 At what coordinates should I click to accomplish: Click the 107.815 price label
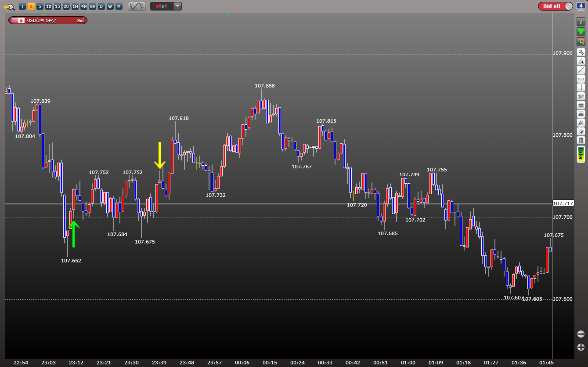(326, 121)
